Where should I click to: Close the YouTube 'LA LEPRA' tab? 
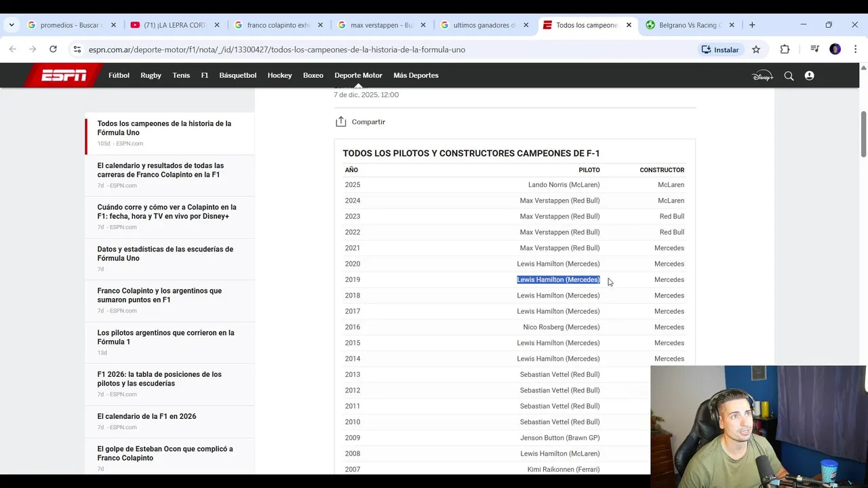tap(217, 25)
